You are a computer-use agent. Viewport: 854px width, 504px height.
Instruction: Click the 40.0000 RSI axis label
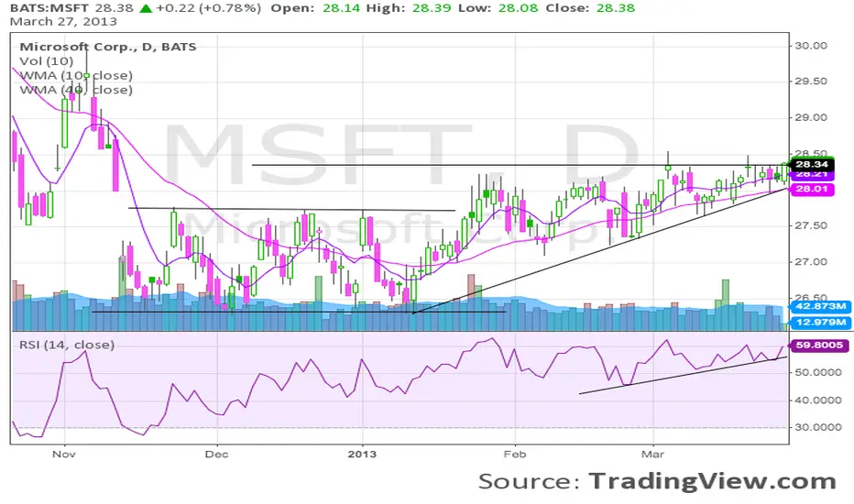[818, 400]
